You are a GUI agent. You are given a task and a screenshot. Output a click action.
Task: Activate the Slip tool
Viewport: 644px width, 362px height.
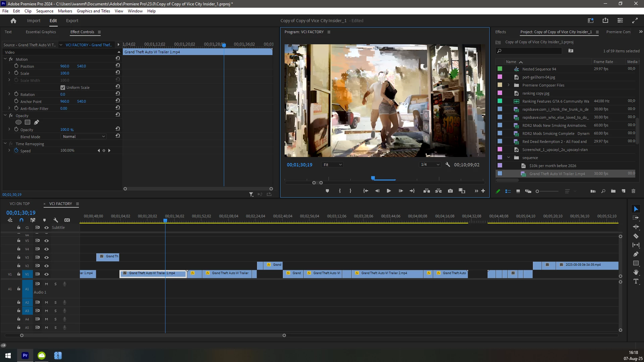(x=636, y=245)
